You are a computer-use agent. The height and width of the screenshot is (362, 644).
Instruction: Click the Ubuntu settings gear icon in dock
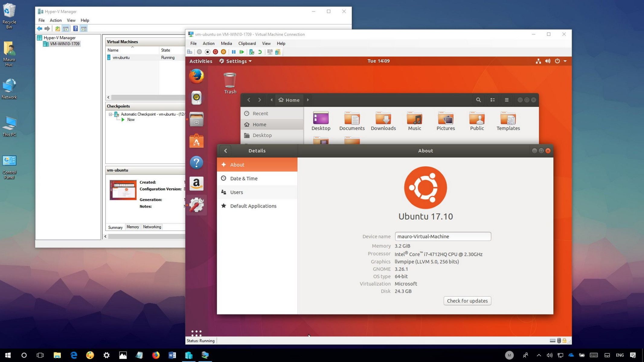click(196, 205)
